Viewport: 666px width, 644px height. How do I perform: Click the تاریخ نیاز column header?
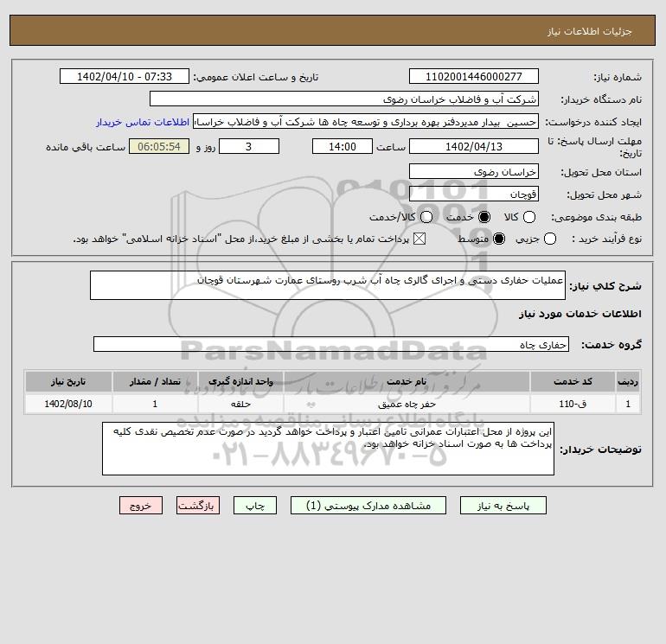coord(68,381)
